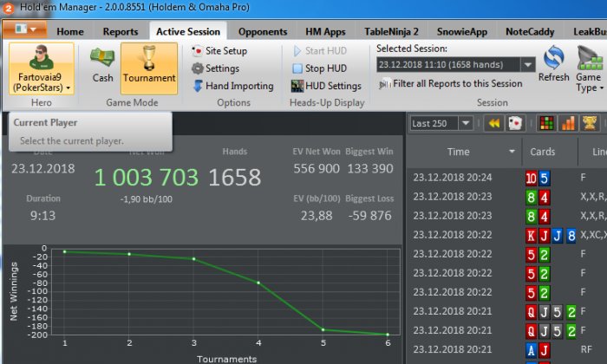This screenshot has width=607, height=364.
Task: Select Tournament game mode
Action: click(x=149, y=68)
